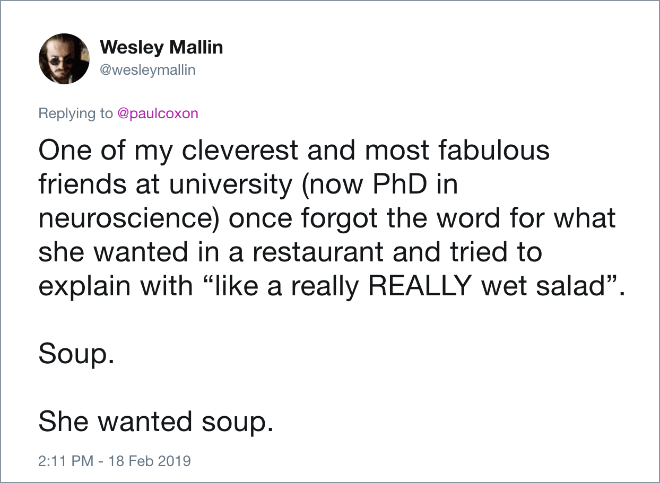Open the 2:11 PM timestamp
This screenshot has width=660, height=483.
66,461
